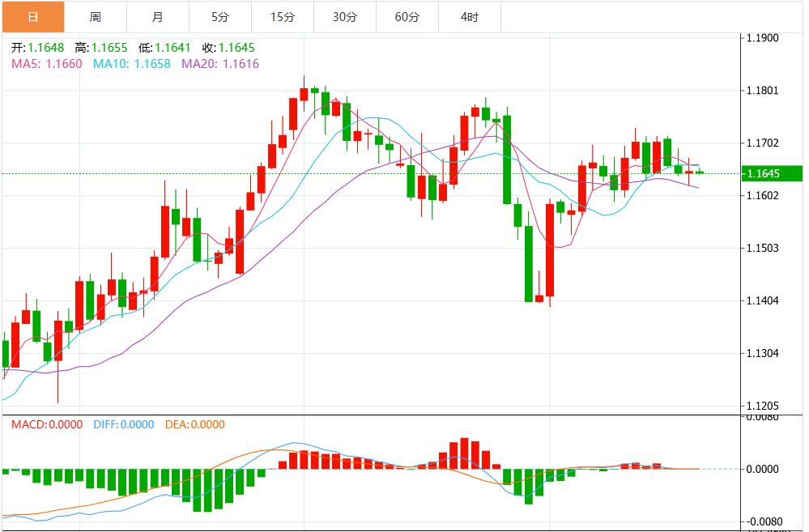Switch to the 周 (weekly) timeframe tab
Screen dimensions: 809x532
click(x=96, y=16)
